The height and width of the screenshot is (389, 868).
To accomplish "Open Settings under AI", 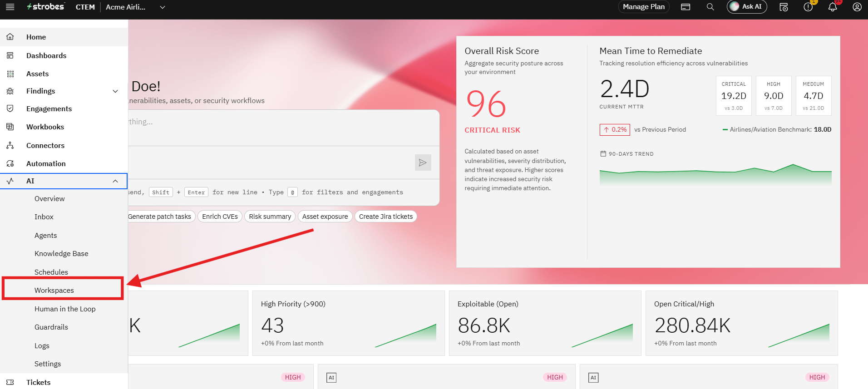I will (x=64, y=364).
